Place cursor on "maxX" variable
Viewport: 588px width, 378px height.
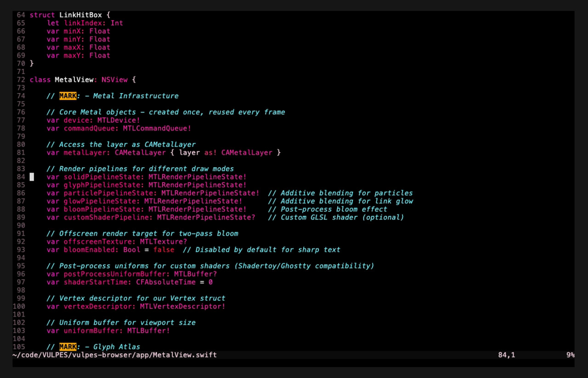pyautogui.click(x=72, y=47)
